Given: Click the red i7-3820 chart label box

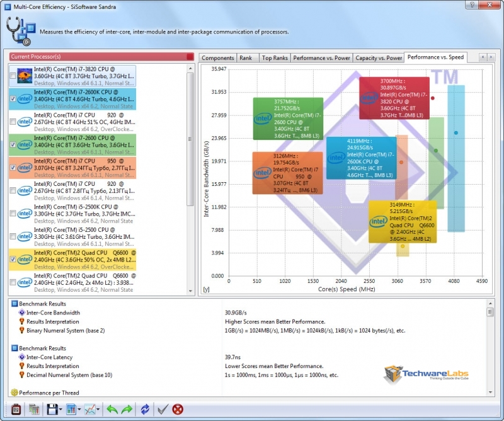Looking at the screenshot, I should click(394, 98).
